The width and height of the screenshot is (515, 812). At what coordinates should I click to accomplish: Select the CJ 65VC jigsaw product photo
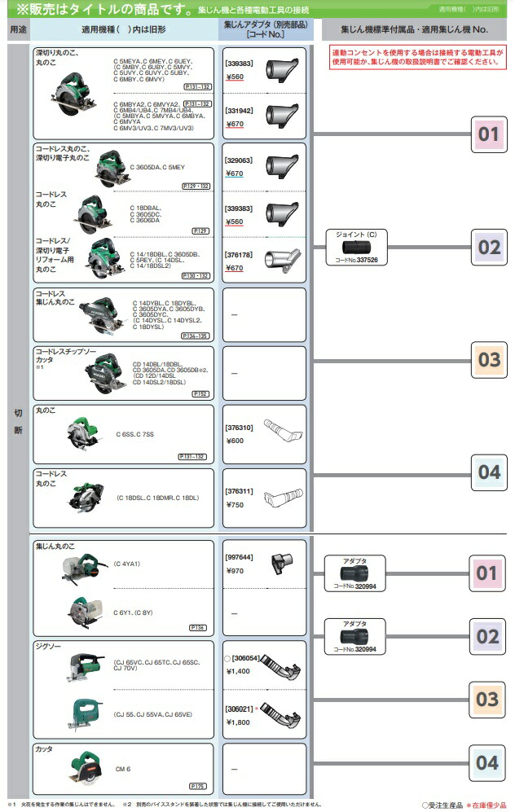tap(86, 667)
